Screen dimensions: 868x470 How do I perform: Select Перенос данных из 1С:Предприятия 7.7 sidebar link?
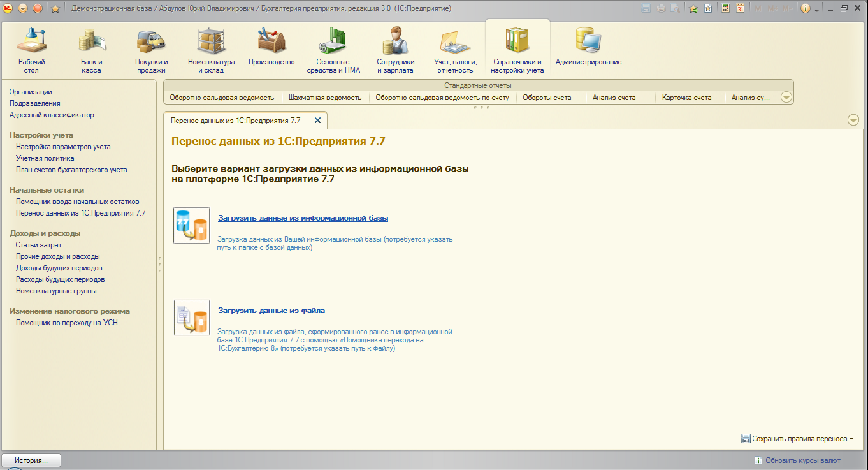coord(81,213)
